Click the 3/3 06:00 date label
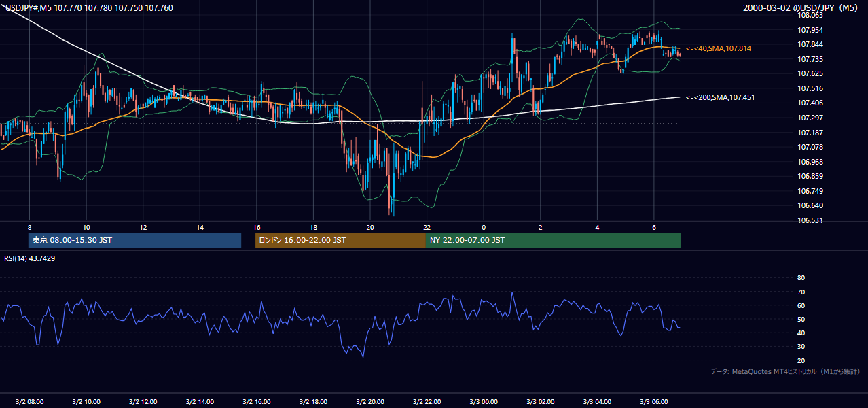The width and height of the screenshot is (868, 408). pos(654,401)
